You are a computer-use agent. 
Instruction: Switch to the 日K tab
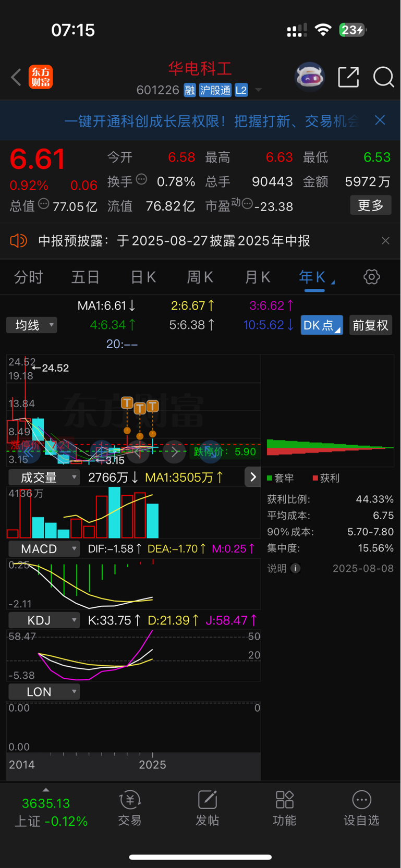pos(143,277)
